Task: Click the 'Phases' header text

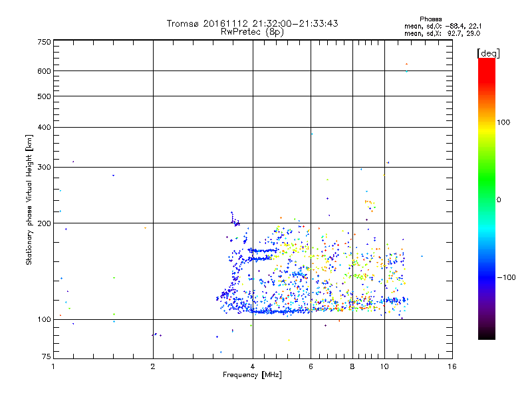Action: tap(430, 19)
